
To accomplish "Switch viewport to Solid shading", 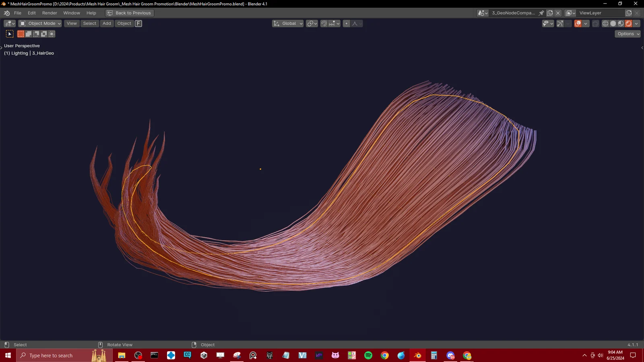I will point(613,23).
